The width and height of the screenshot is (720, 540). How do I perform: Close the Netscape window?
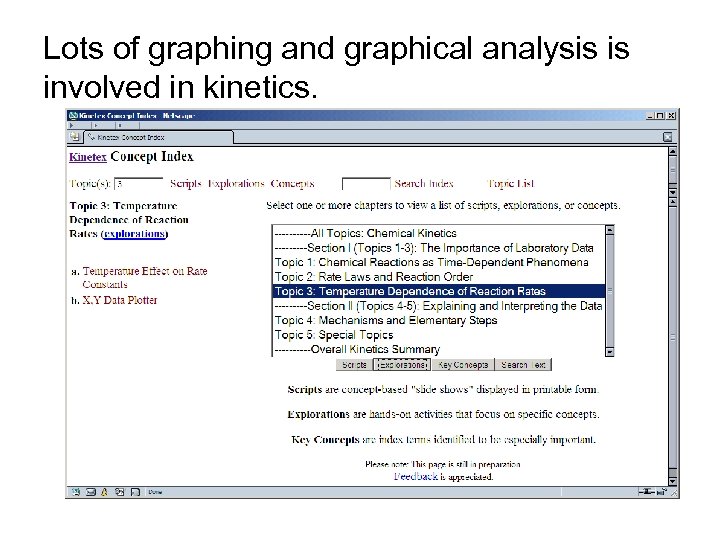tap(671, 116)
